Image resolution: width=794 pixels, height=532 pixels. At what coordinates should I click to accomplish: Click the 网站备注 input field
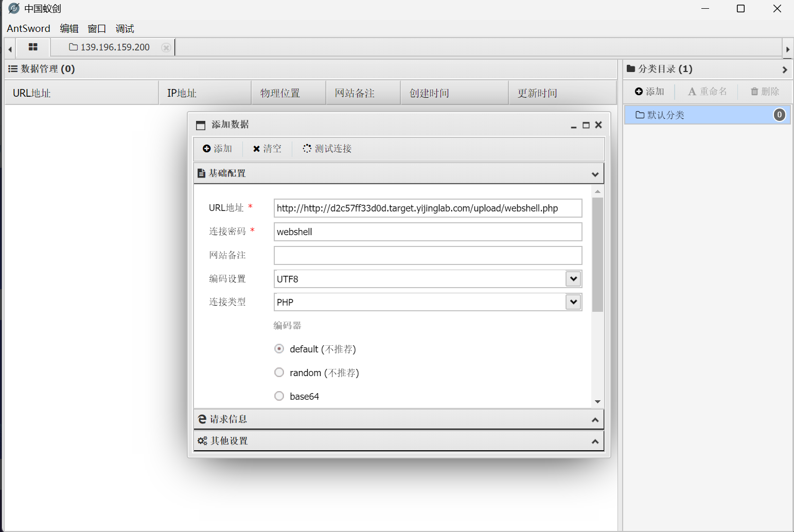pos(428,256)
